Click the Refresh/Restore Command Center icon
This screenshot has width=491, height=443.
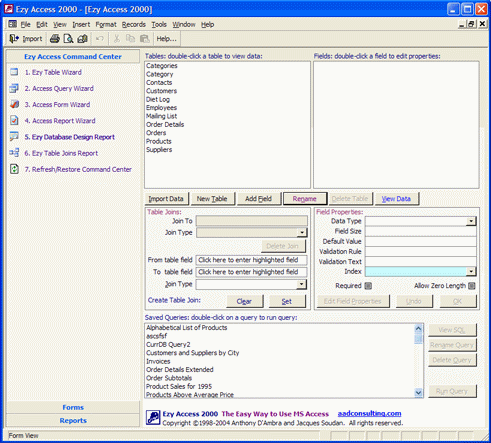(14, 169)
